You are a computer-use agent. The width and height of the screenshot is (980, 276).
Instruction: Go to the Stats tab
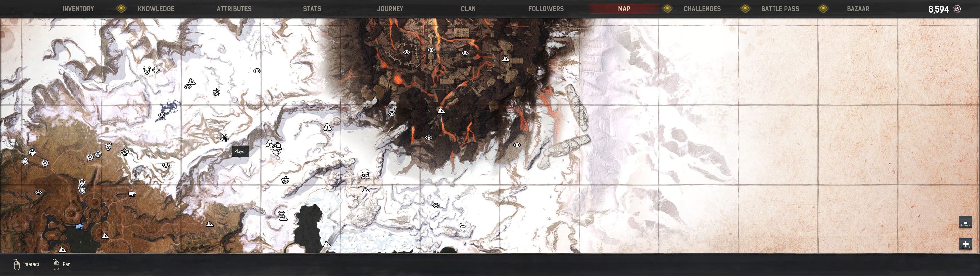click(312, 9)
